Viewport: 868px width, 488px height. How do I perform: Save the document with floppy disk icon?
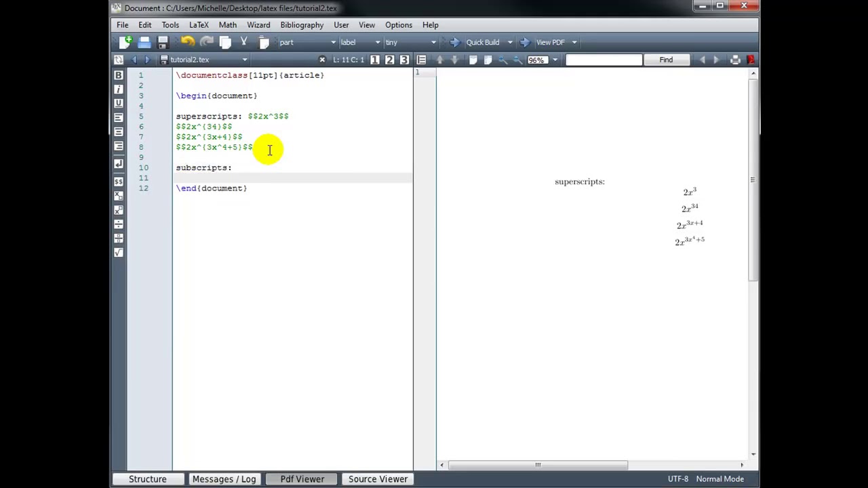click(163, 42)
